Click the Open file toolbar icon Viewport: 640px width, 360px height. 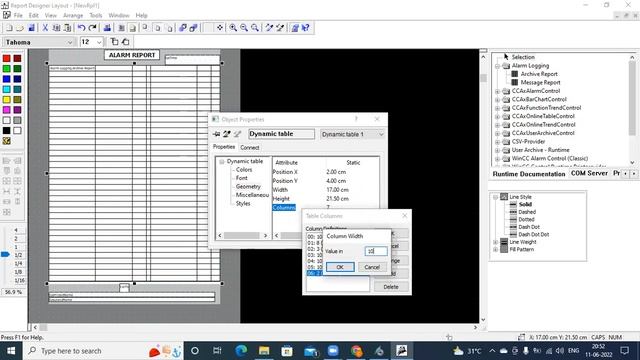pyautogui.click(x=19, y=28)
